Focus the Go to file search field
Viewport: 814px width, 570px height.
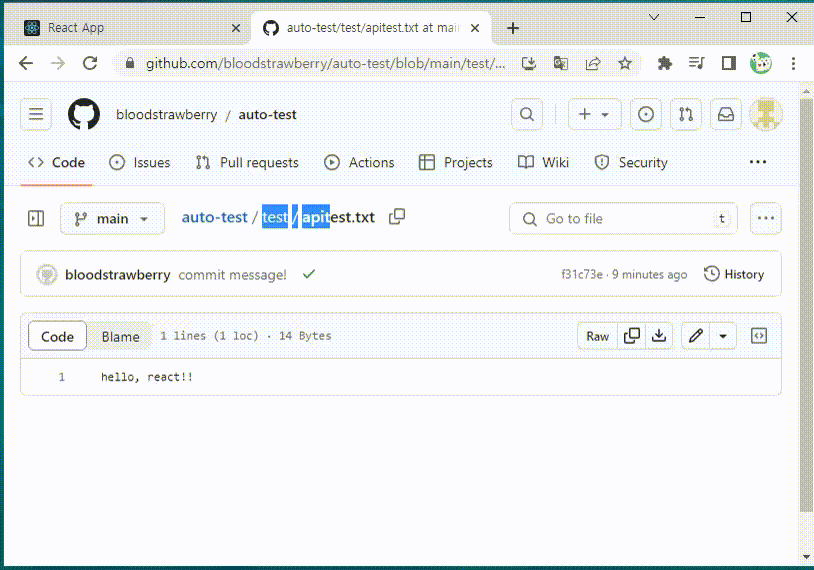(623, 219)
